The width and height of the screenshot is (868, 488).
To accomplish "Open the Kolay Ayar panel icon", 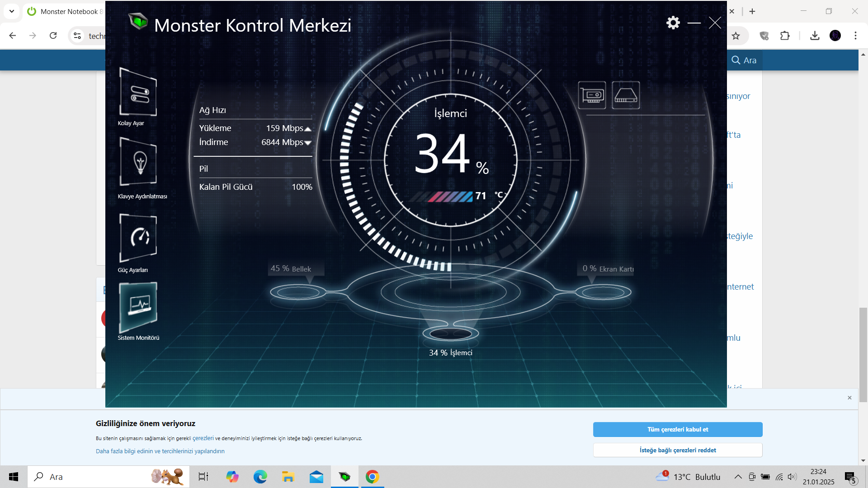I will tap(138, 92).
